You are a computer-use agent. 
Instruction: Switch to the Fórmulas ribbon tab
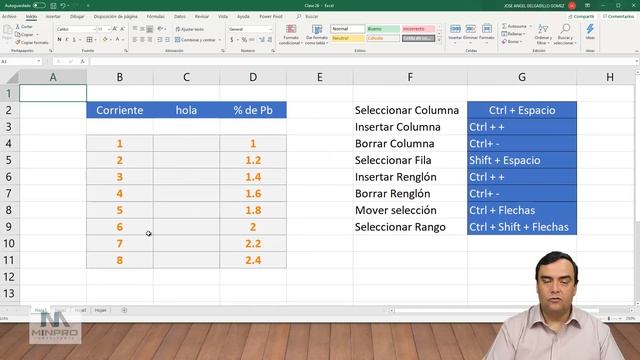(156, 16)
